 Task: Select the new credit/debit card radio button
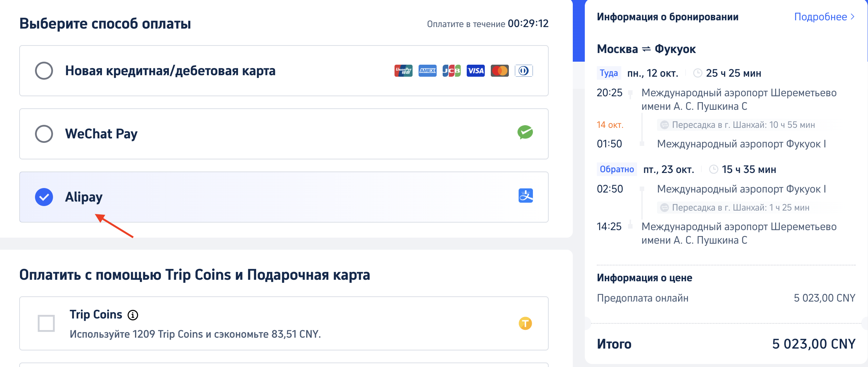44,71
